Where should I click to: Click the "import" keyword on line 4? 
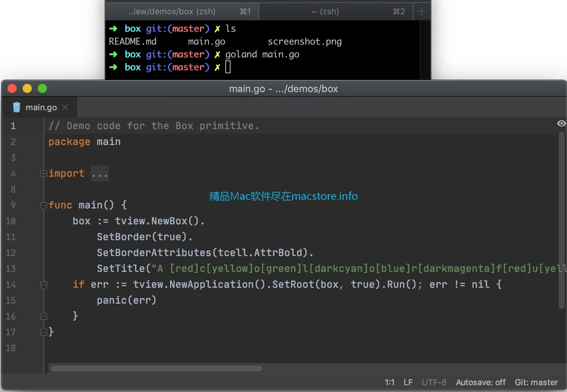[67, 173]
